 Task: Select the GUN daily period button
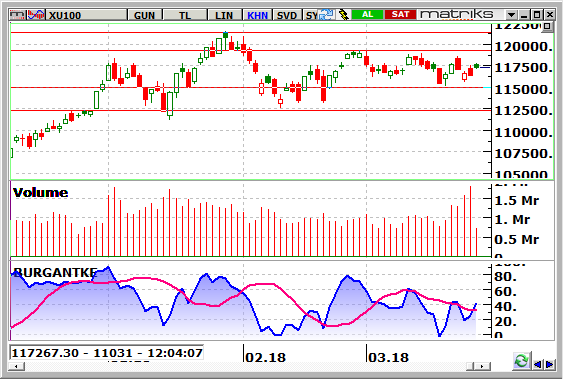145,15
